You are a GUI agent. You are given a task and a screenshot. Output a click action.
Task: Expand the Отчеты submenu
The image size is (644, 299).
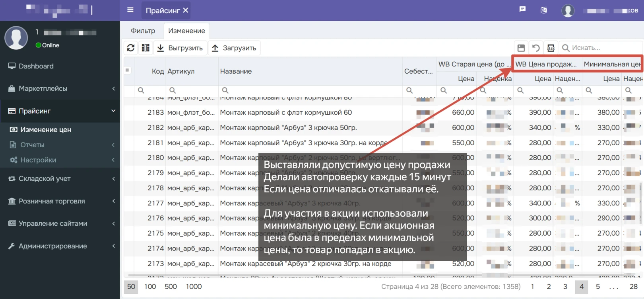coord(60,145)
